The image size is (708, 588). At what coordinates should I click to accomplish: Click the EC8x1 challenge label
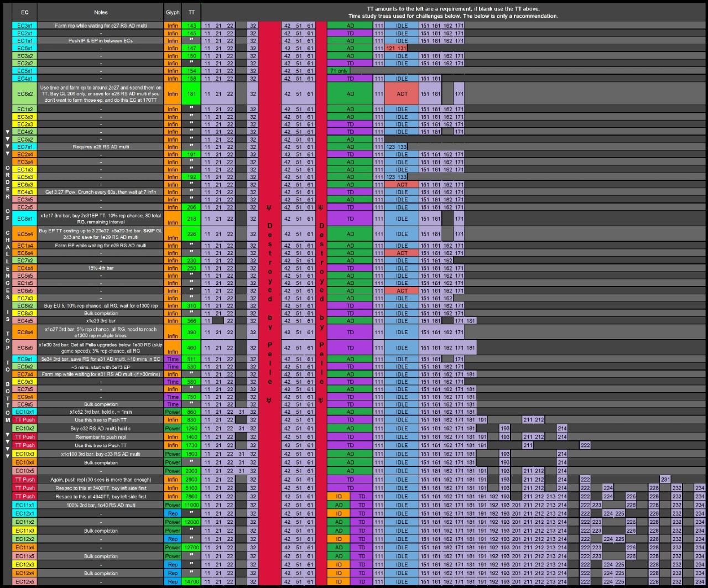pyautogui.click(x=25, y=218)
